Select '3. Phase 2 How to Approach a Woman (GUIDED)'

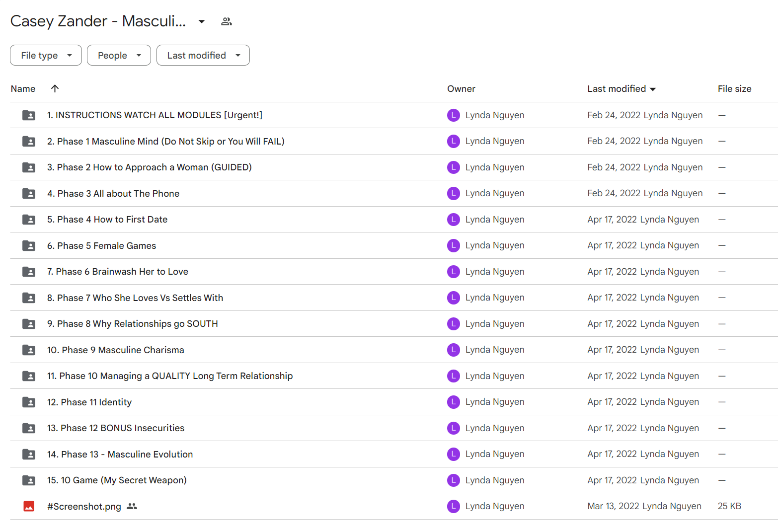[150, 167]
